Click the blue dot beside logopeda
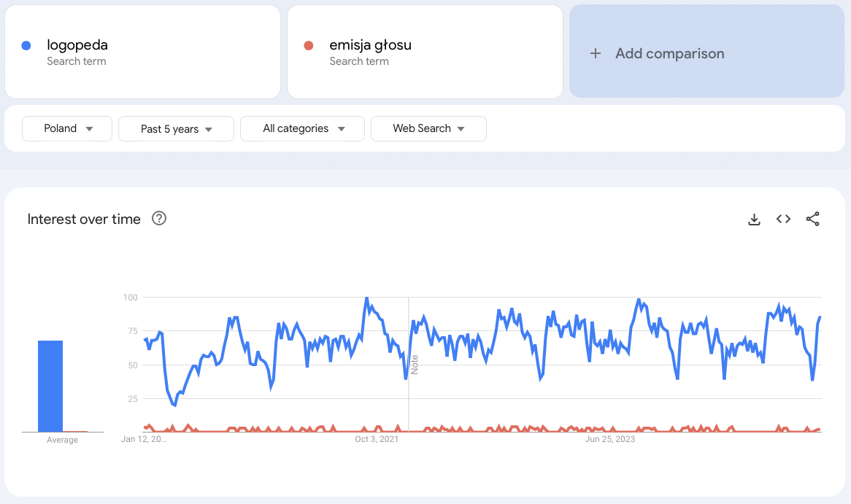Screen dimensions: 851x504 click(x=26, y=46)
